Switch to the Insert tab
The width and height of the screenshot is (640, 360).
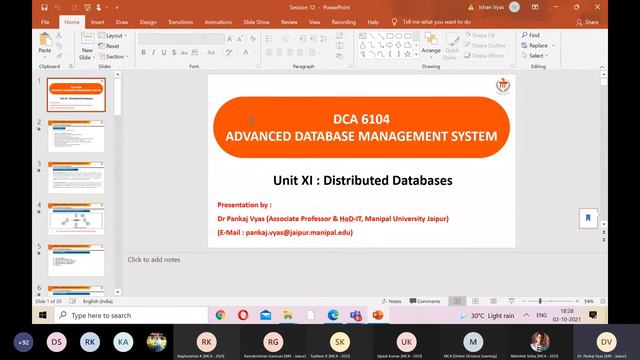pos(98,22)
